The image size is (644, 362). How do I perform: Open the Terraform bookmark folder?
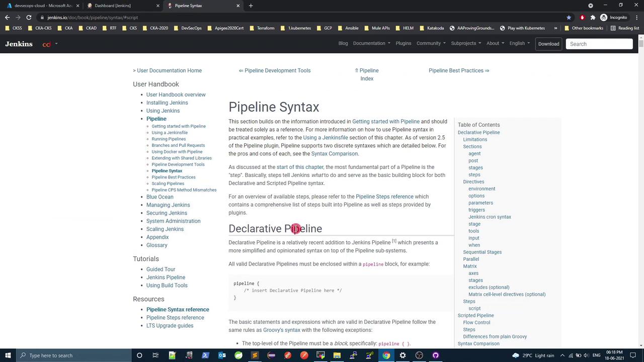[x=262, y=28]
